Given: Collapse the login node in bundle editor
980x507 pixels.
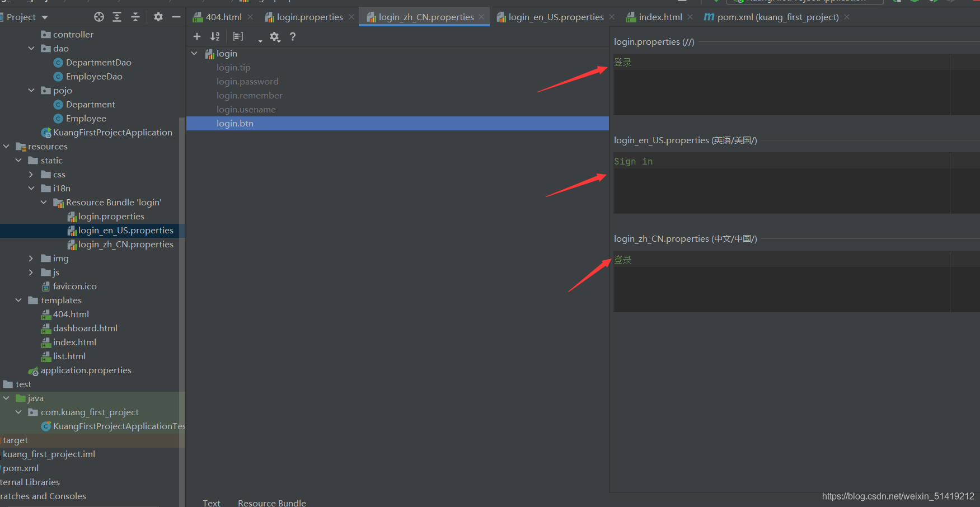Looking at the screenshot, I should click(x=194, y=53).
